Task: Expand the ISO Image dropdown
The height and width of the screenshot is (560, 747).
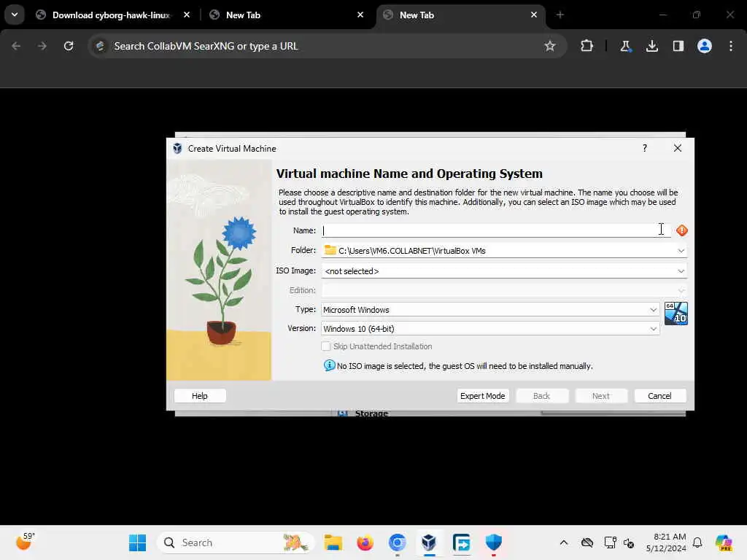Action: (681, 271)
